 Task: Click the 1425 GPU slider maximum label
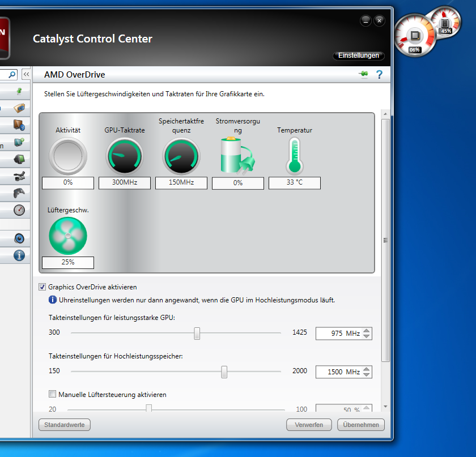pyautogui.click(x=300, y=332)
